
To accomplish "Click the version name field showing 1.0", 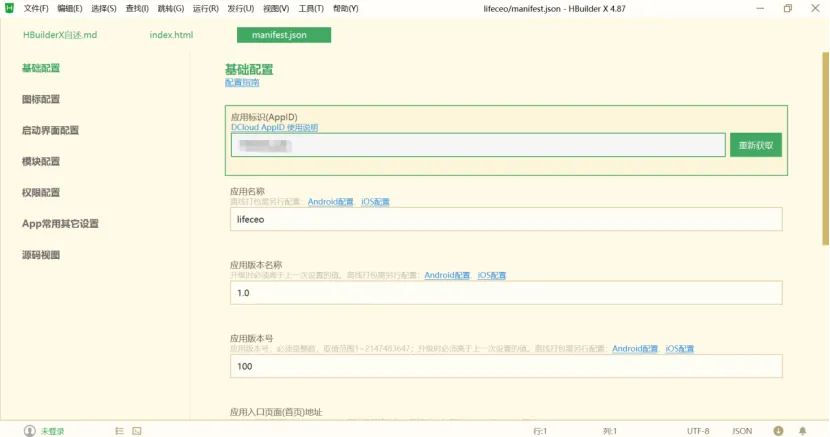I will pos(506,293).
